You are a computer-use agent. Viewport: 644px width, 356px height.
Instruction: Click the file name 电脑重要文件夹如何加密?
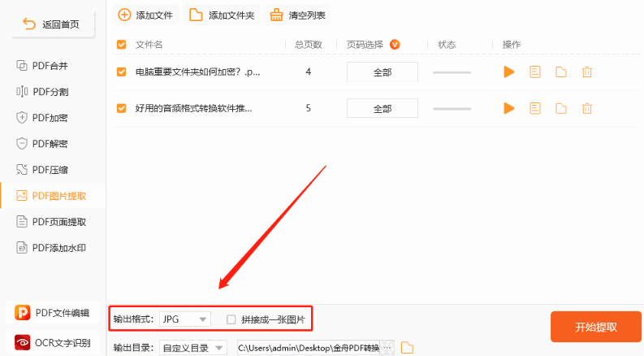pos(198,72)
